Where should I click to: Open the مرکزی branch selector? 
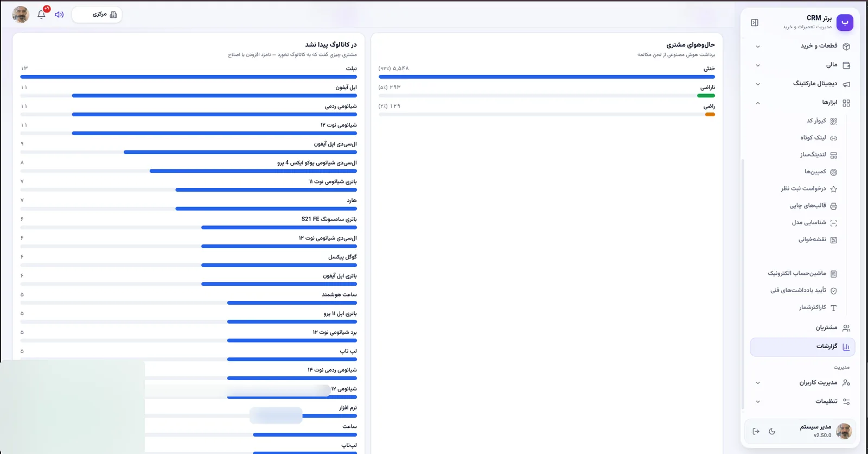coord(97,15)
